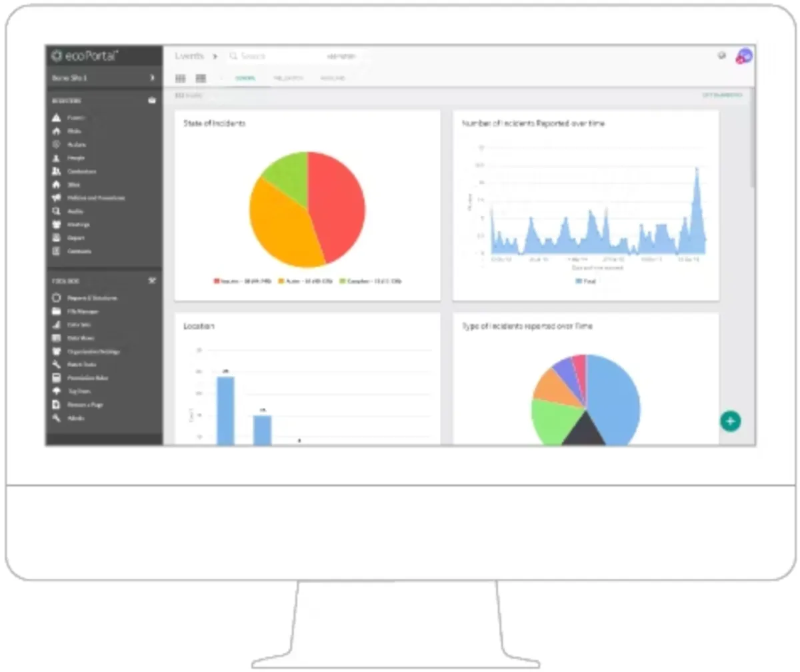Select the first green highlighted view tab
Viewport: 800px width, 672px height.
[x=245, y=79]
